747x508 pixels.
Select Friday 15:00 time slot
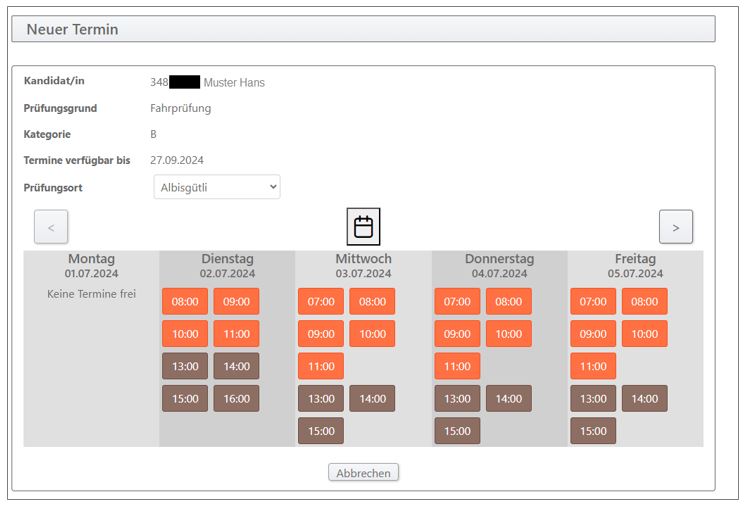(593, 431)
